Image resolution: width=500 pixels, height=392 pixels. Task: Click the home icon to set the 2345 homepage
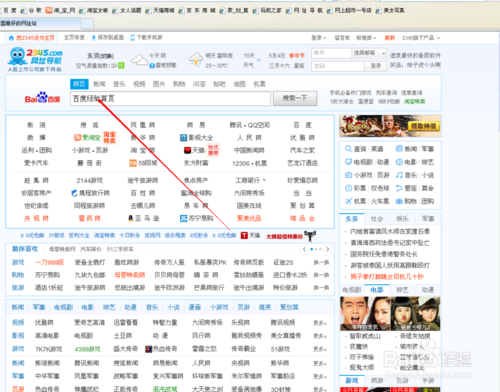[11, 38]
